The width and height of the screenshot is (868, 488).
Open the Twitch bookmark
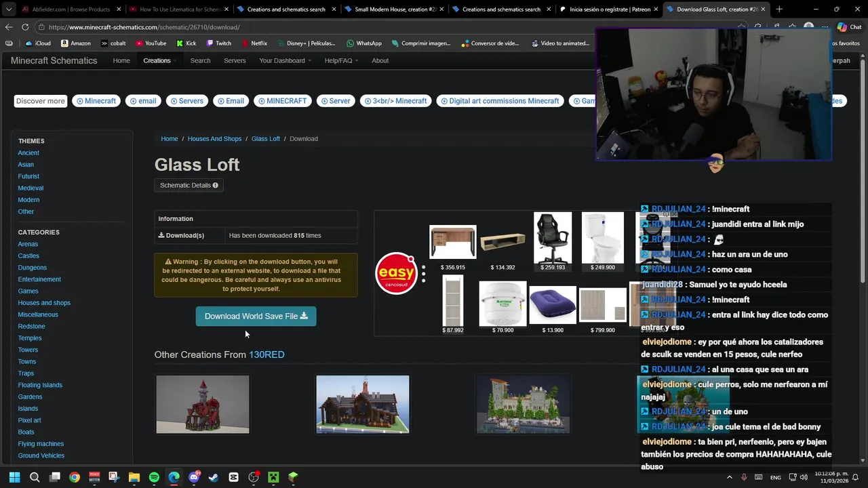[x=218, y=43]
